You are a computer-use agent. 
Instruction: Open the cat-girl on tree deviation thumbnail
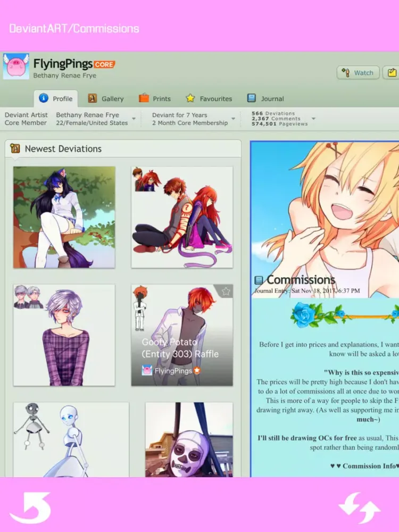(x=64, y=217)
